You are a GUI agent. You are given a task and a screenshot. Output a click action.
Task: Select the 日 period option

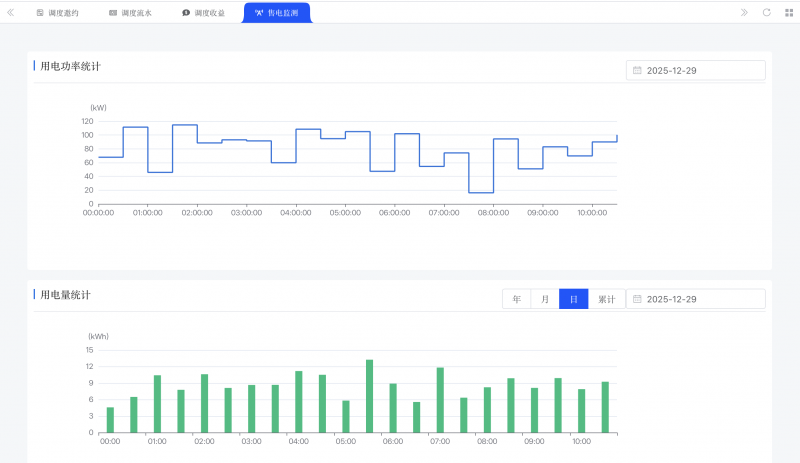(573, 299)
